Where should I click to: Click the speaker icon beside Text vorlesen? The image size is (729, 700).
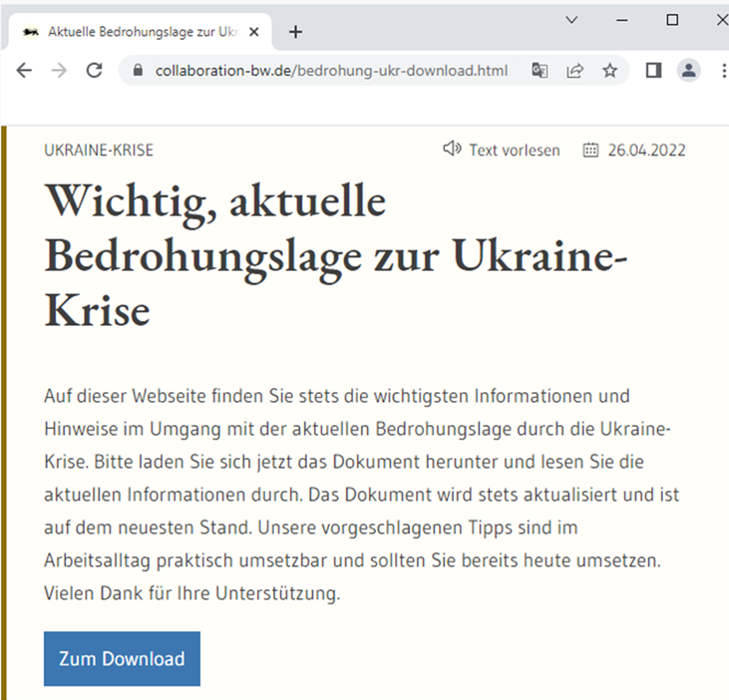point(452,149)
